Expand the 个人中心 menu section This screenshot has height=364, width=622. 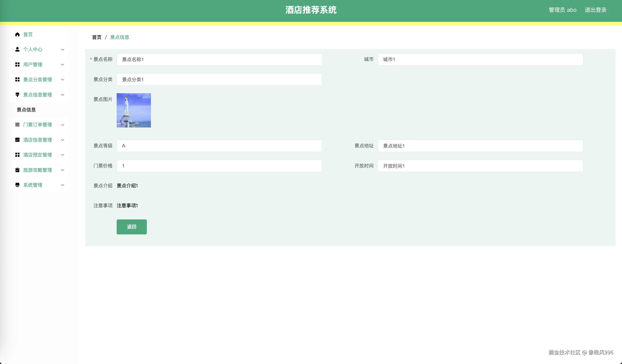tap(62, 50)
